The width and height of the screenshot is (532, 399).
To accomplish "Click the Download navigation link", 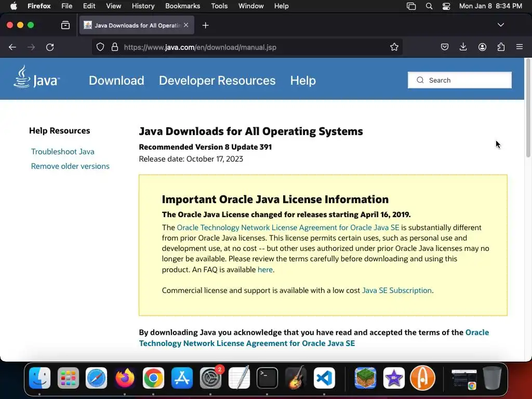I will [x=116, y=81].
